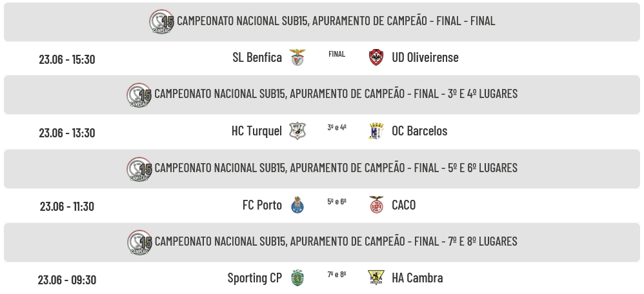The height and width of the screenshot is (294, 644).
Task: Click the Sub15 logo in Final header
Action: tap(161, 21)
